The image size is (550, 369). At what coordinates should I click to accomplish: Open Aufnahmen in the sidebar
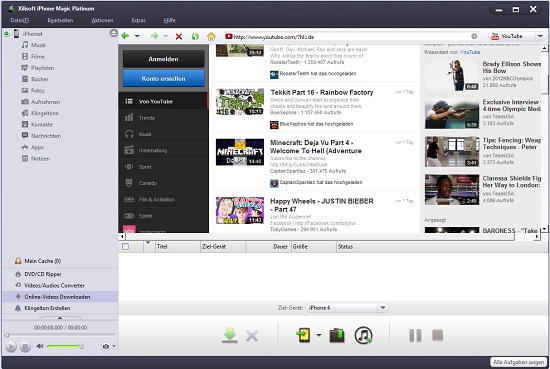coord(45,102)
